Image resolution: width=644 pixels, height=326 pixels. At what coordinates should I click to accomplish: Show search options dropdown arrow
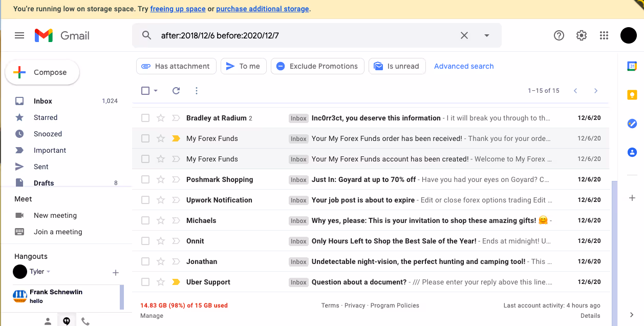pos(487,35)
